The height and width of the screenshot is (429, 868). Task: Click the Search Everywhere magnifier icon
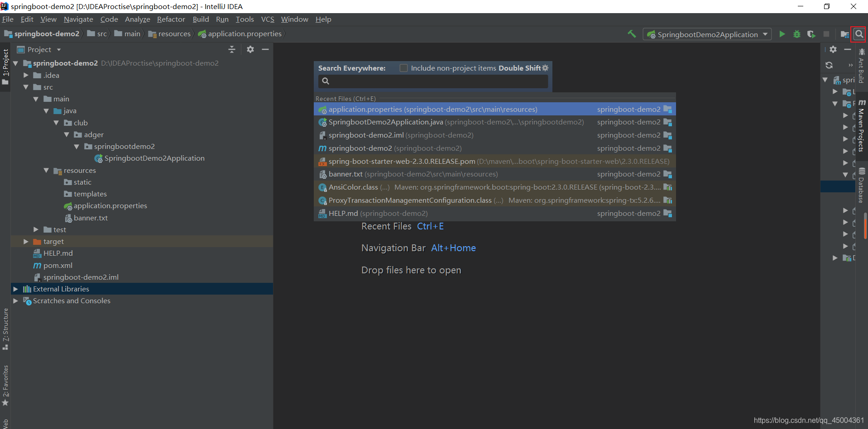tap(858, 34)
